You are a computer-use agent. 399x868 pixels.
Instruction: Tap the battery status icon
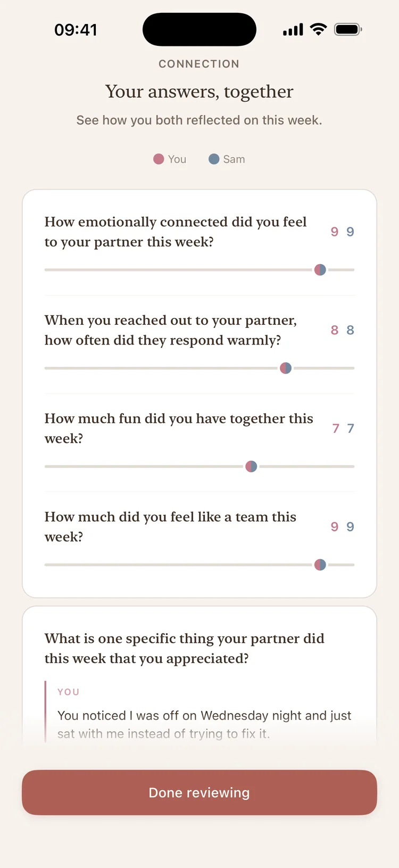click(x=348, y=29)
